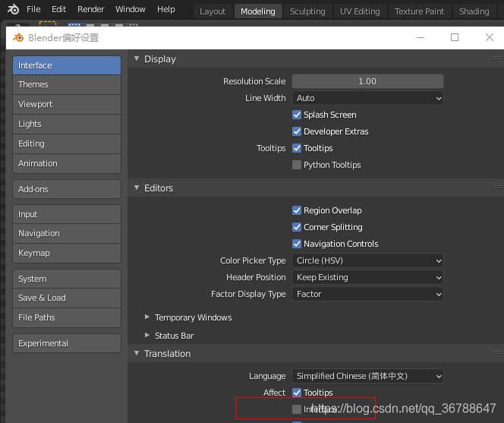This screenshot has width=504, height=423.
Task: Open the Keymap preferences section
Action: coord(67,253)
